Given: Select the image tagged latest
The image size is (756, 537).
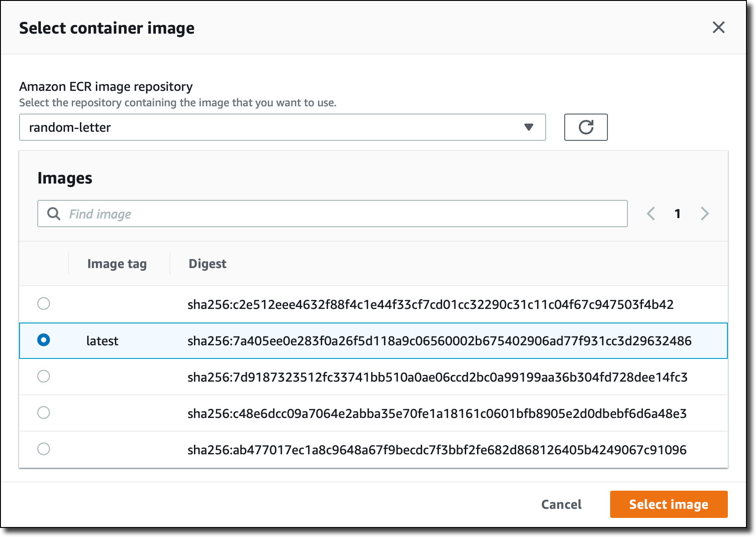Looking at the screenshot, I should click(x=44, y=341).
